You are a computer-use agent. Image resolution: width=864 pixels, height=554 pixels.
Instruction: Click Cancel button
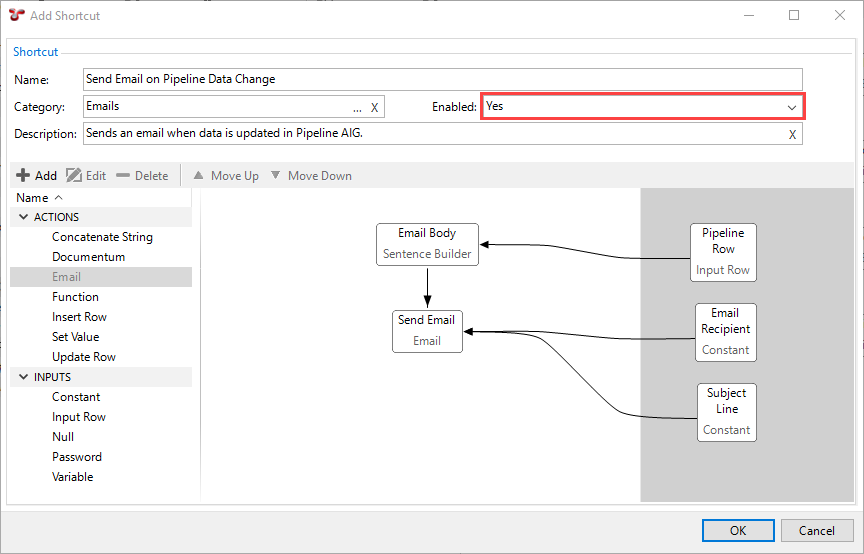pyautogui.click(x=817, y=530)
